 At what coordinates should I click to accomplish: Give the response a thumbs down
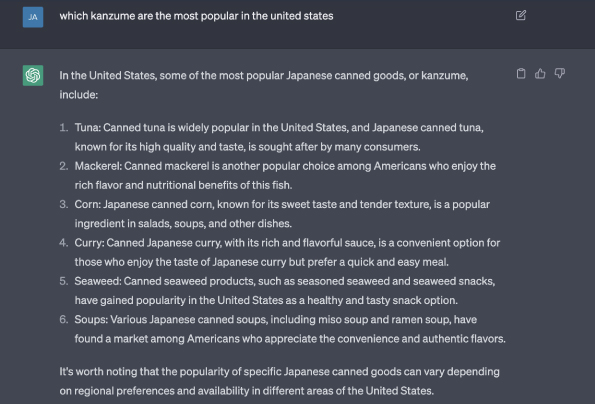tap(560, 73)
